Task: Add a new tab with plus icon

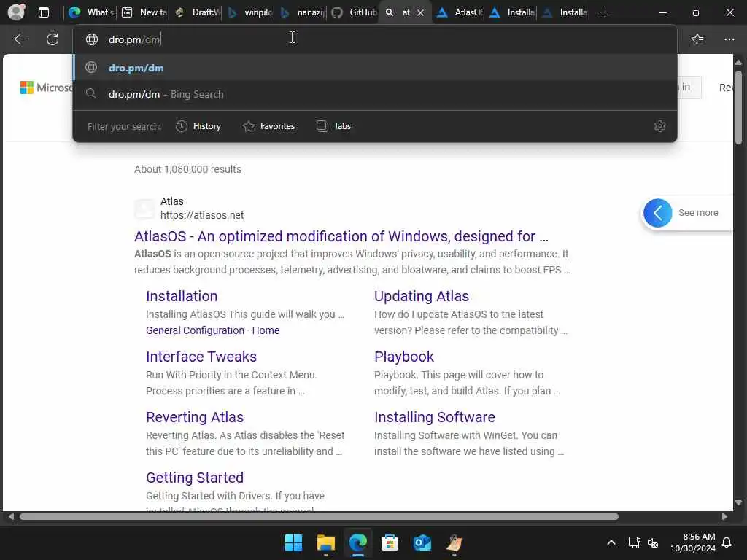Action: [605, 12]
